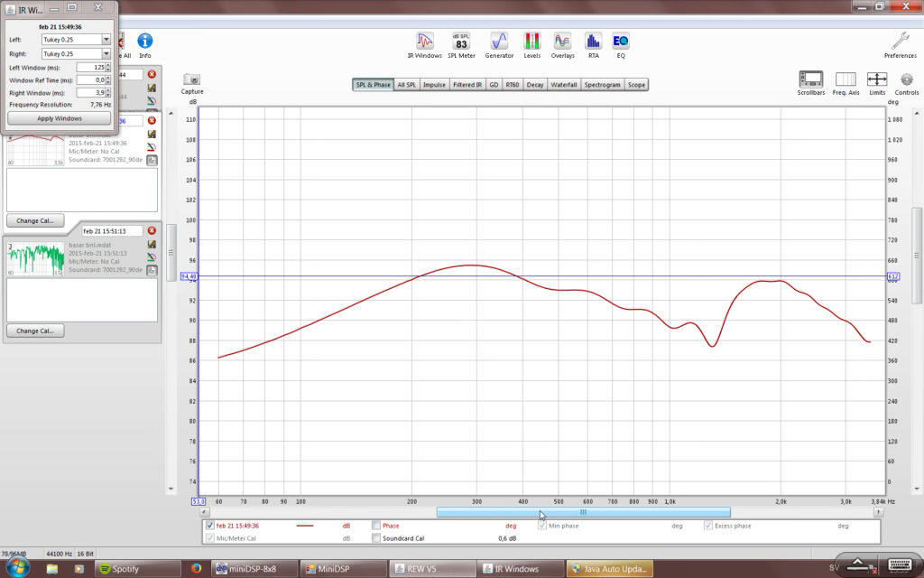Click Change Cal... for measurement 2
This screenshot has width=924, height=578.
pyautogui.click(x=35, y=220)
